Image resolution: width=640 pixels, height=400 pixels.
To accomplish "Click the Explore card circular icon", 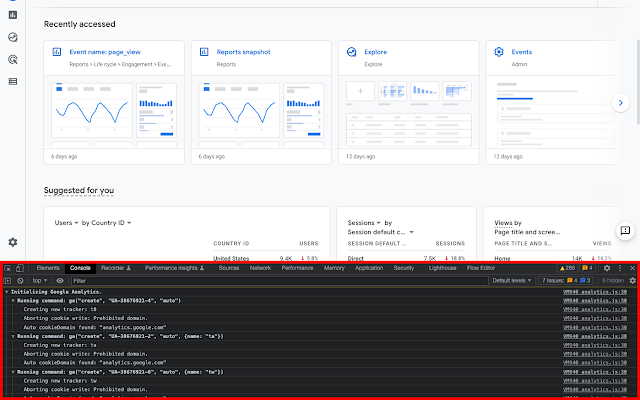I will (x=351, y=52).
